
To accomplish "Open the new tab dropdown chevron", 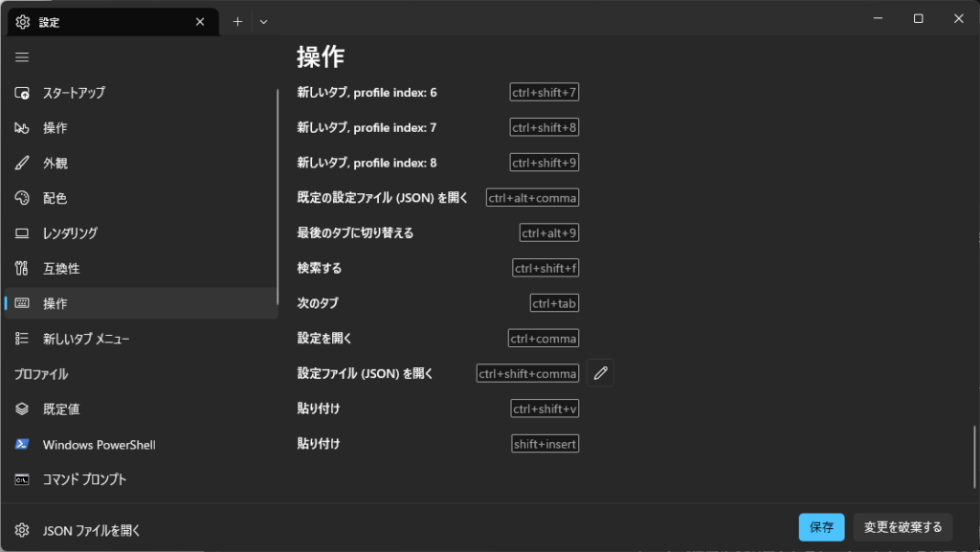I will pos(263,21).
